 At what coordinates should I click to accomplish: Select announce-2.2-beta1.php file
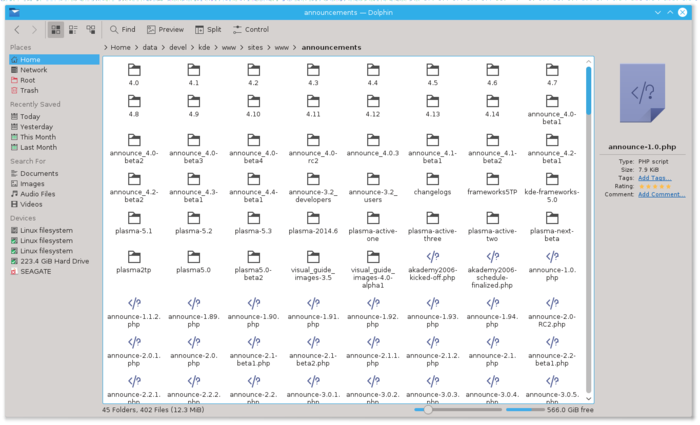552,351
